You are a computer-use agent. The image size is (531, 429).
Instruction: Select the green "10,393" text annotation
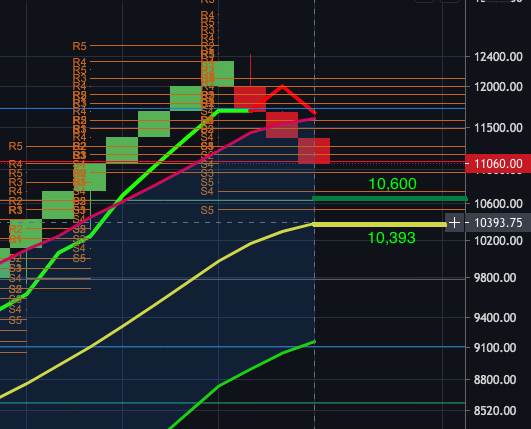[392, 238]
